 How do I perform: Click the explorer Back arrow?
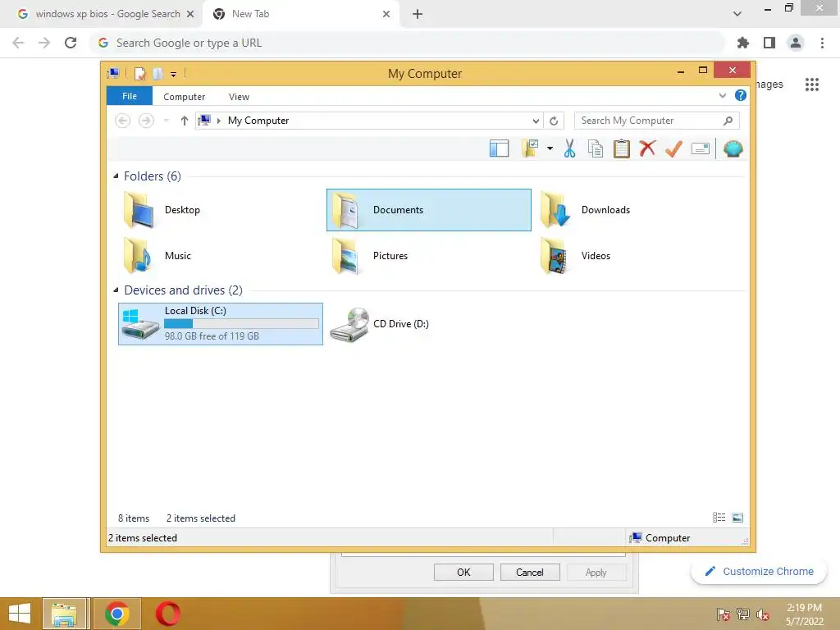coord(123,121)
